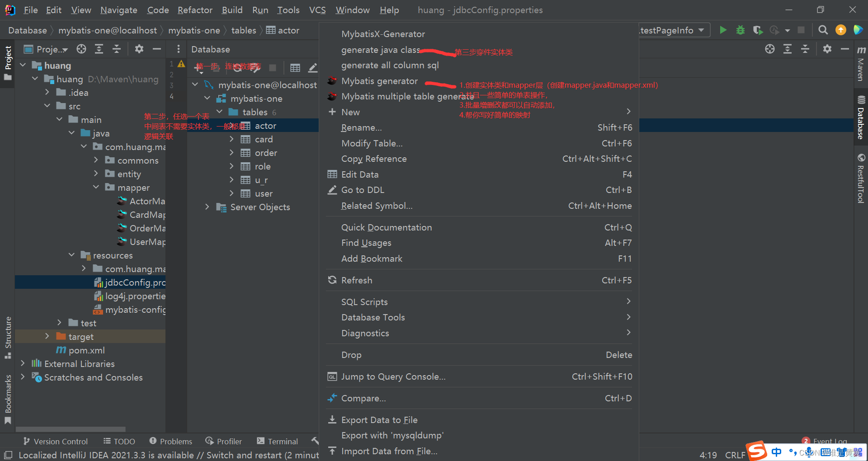Viewport: 868px width, 461px height.
Task: Open the Problems tool tab
Action: [x=171, y=441]
